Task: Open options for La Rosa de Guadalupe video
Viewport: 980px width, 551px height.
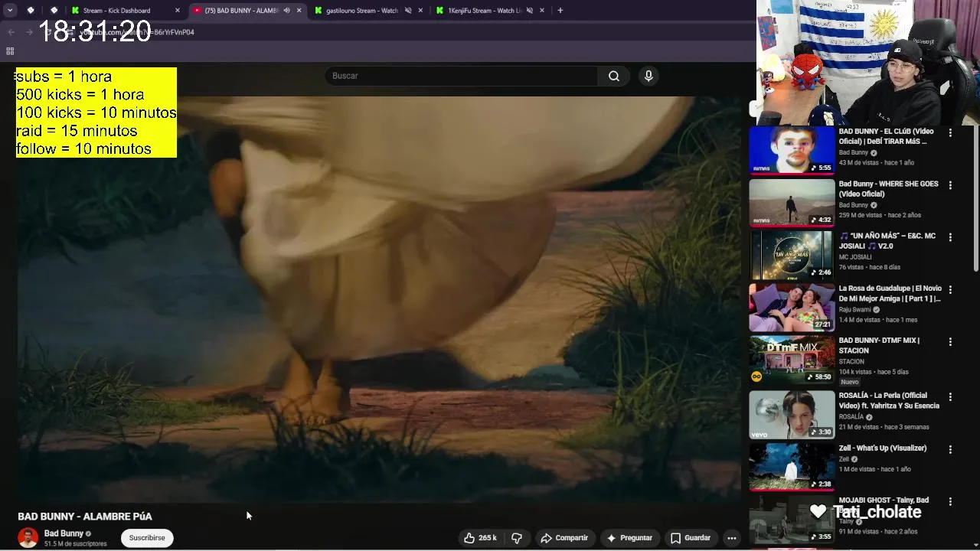Action: pos(950,290)
